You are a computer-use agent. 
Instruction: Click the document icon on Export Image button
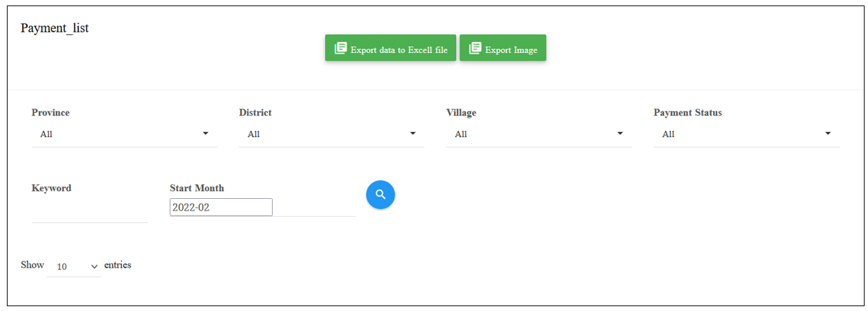[475, 48]
